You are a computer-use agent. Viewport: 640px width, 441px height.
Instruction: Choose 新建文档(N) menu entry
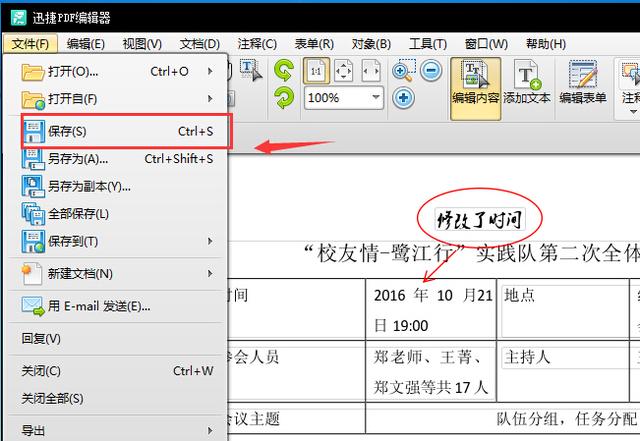(117, 274)
